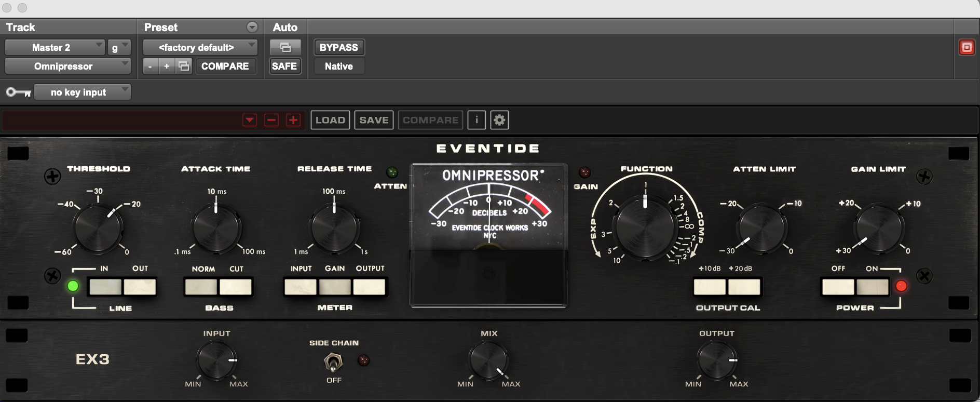Open the Omnipressor plug-in selector dropdown
980x402 pixels.
coord(67,66)
